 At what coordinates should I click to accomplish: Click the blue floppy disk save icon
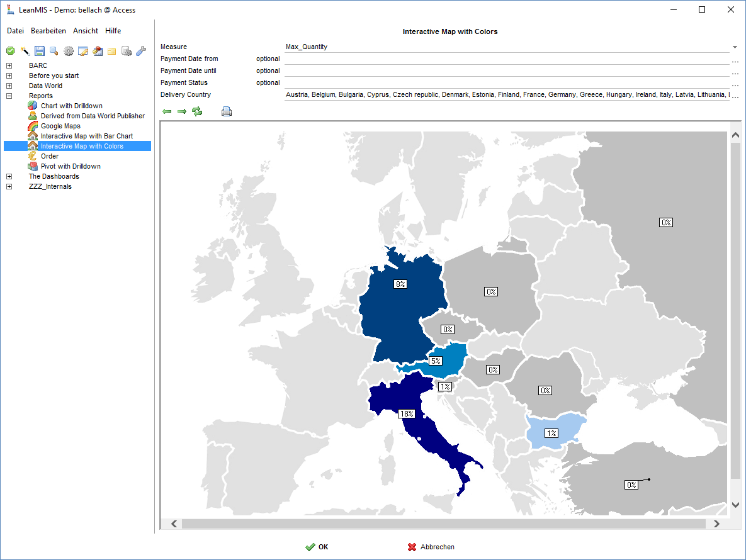(40, 51)
